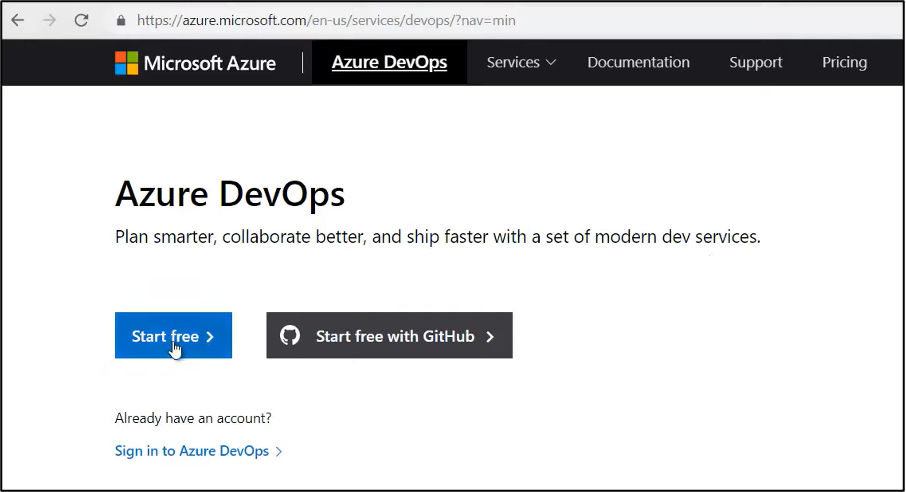Open the Support nav item
The height and width of the screenshot is (492, 906).
point(755,62)
